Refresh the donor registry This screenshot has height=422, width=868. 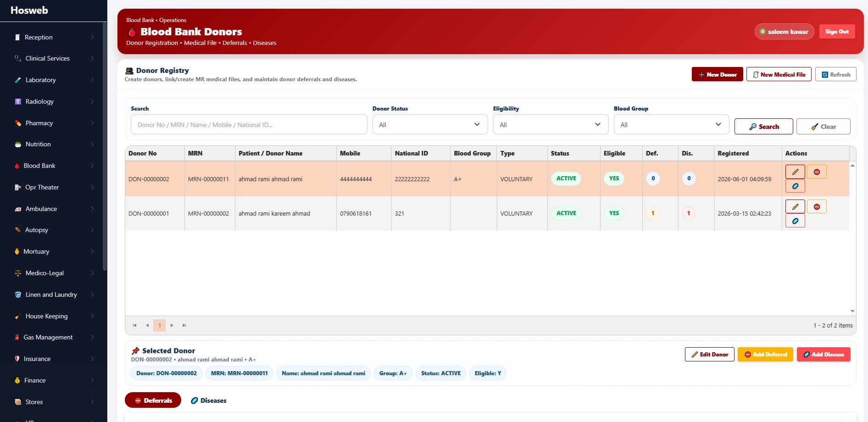835,74
